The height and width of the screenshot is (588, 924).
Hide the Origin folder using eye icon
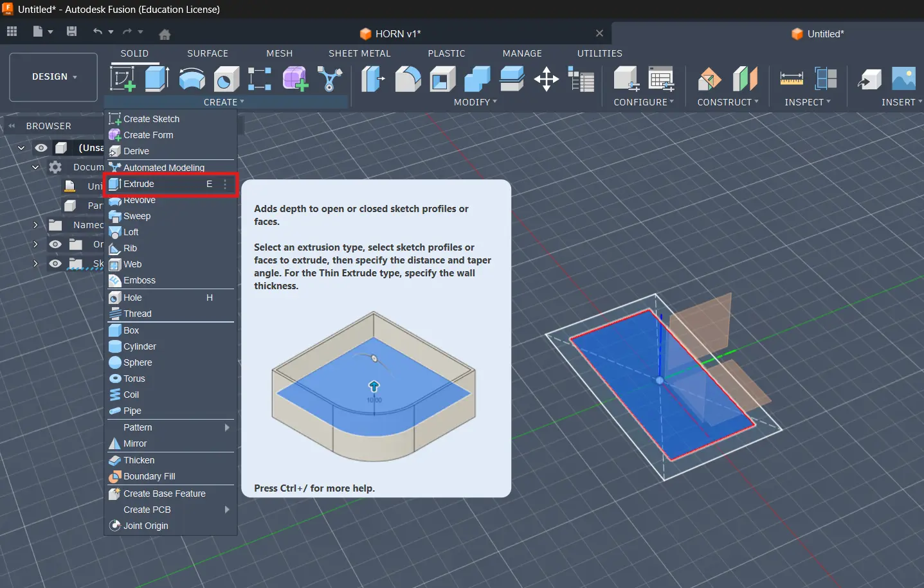(55, 244)
